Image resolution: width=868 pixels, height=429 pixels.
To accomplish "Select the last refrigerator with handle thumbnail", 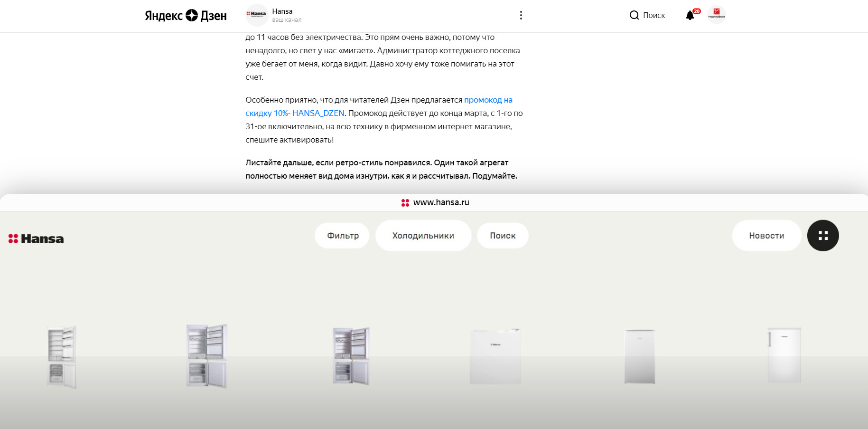I will click(x=784, y=355).
